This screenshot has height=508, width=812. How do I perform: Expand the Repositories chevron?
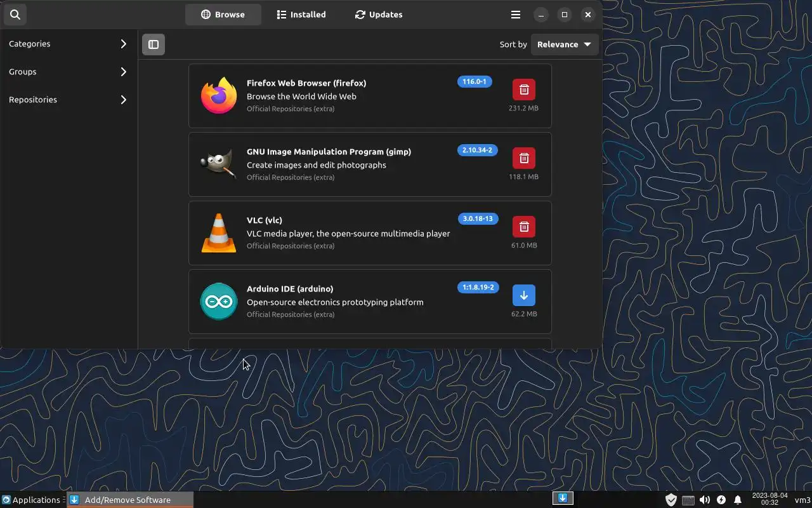coord(124,100)
